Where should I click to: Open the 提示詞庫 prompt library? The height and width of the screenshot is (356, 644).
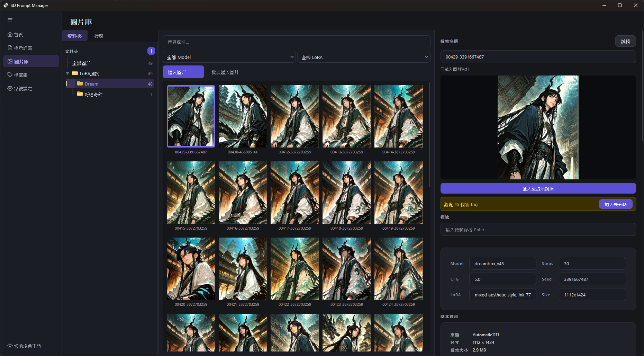[x=31, y=48]
